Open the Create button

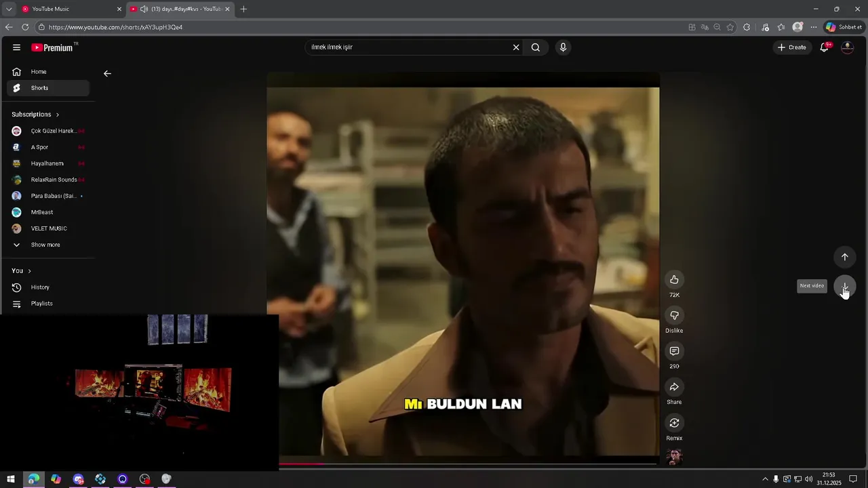(792, 47)
